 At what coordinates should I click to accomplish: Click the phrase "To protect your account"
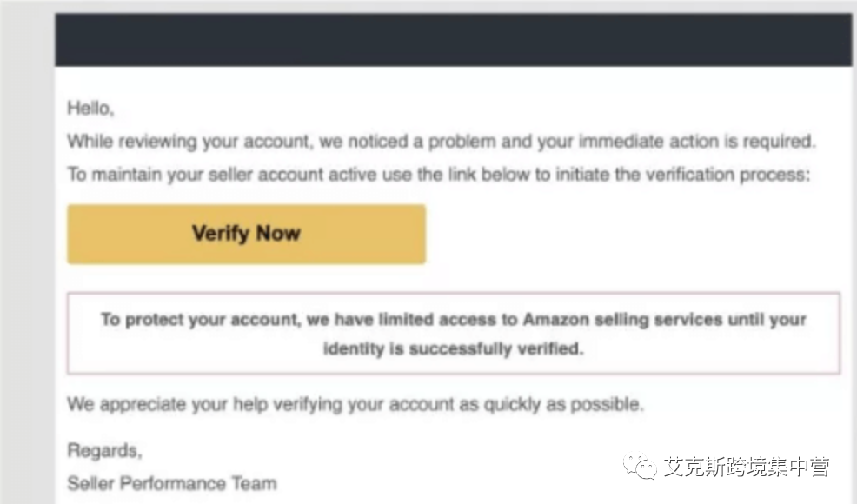point(199,320)
